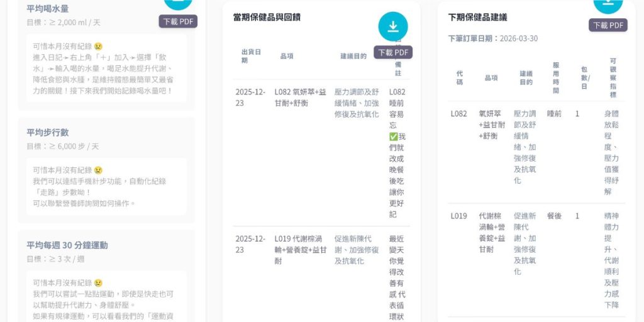Click 促進新陳代謝 cell in 下期保健品建議 table
This screenshot has width=644, height=322.
525,243
